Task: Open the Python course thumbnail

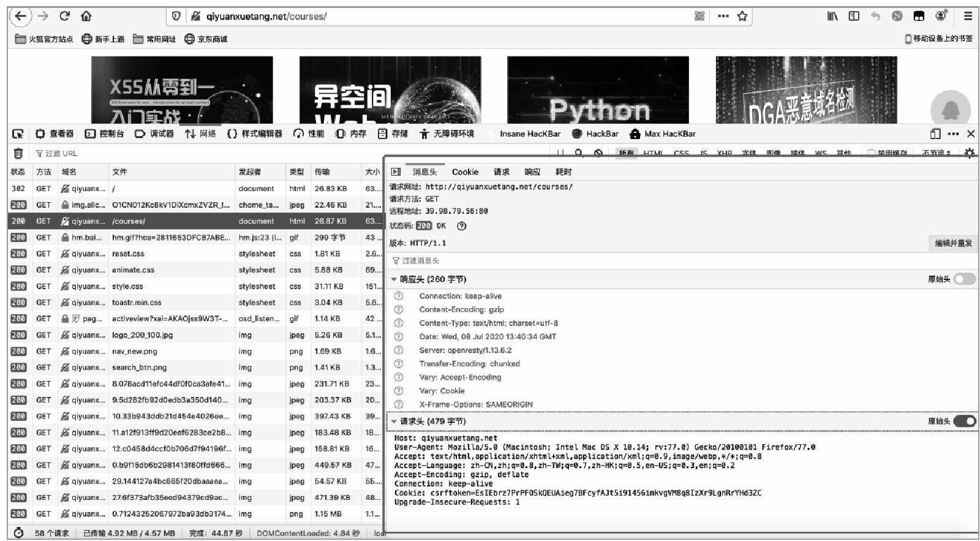Action: 598,90
